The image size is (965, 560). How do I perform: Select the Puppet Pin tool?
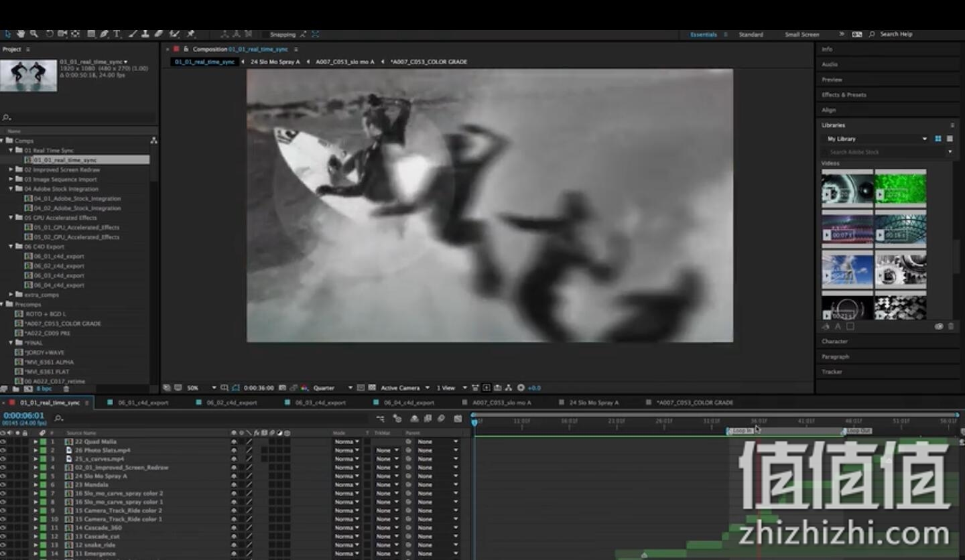(191, 34)
